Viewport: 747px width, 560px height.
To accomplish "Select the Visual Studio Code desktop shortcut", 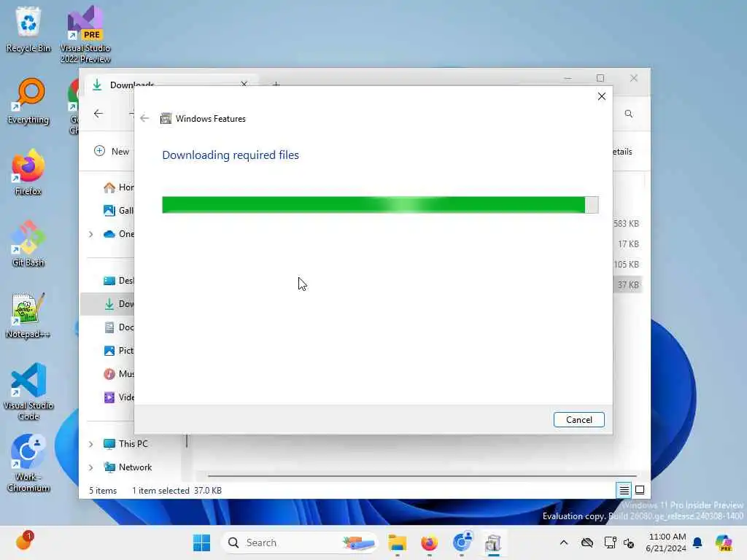I will 28,392.
